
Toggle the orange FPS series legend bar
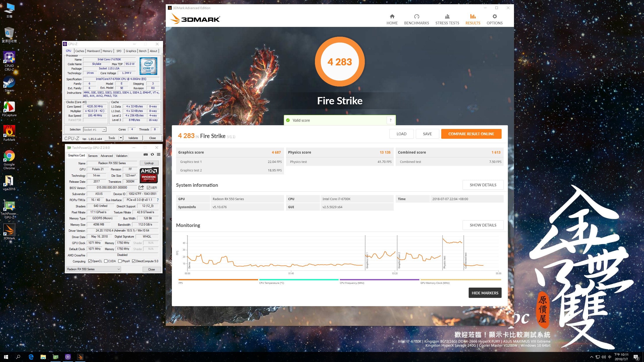218,280
